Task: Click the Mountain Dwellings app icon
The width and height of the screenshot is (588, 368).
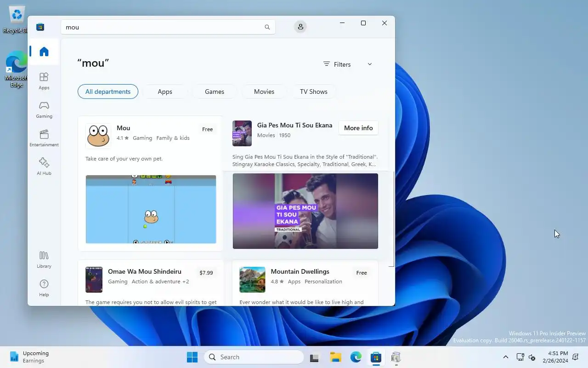Action: click(252, 280)
